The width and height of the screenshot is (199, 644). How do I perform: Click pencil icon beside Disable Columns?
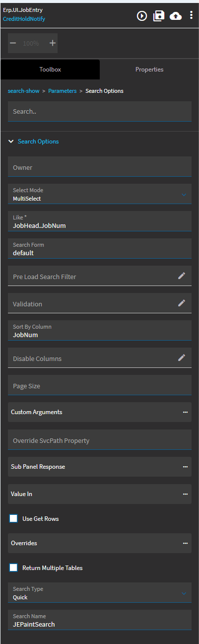(x=182, y=358)
